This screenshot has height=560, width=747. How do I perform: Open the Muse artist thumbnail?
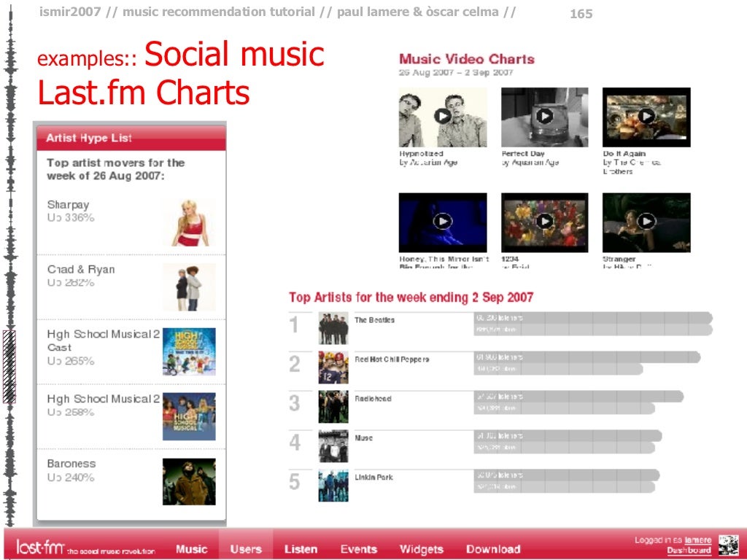[333, 446]
